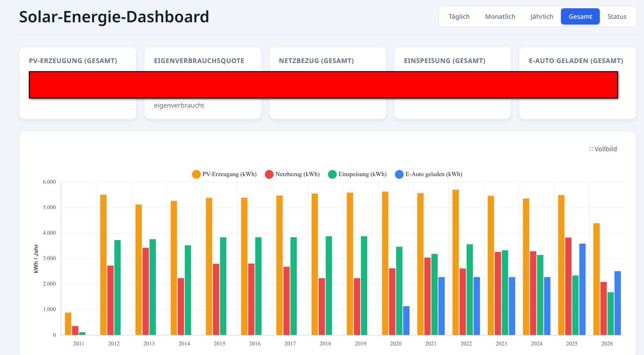
Task: Click the blue E-Auto bar for 2025
Action: coord(582,289)
